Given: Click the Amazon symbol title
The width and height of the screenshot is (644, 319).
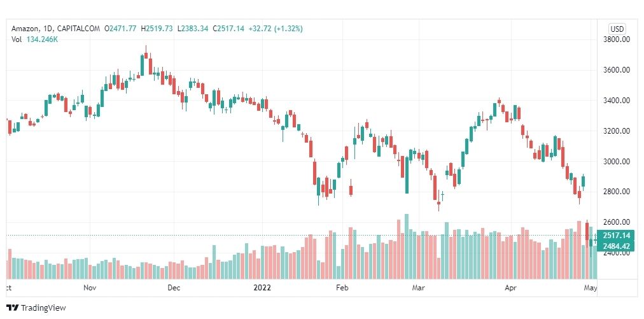Looking at the screenshot, I should point(26,29).
